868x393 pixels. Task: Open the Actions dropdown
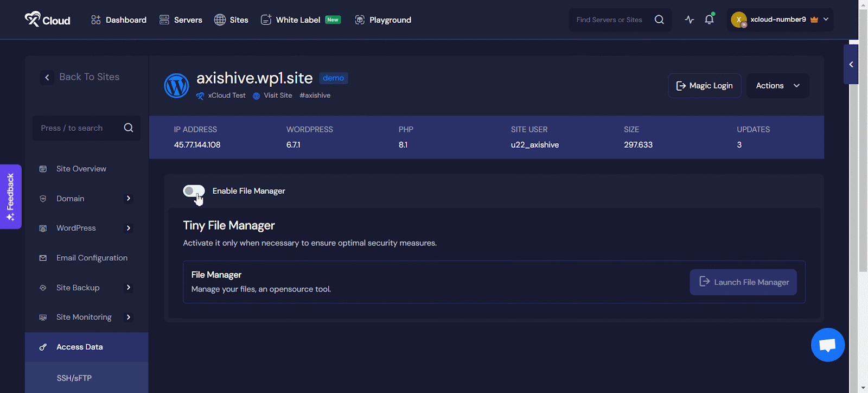click(778, 86)
